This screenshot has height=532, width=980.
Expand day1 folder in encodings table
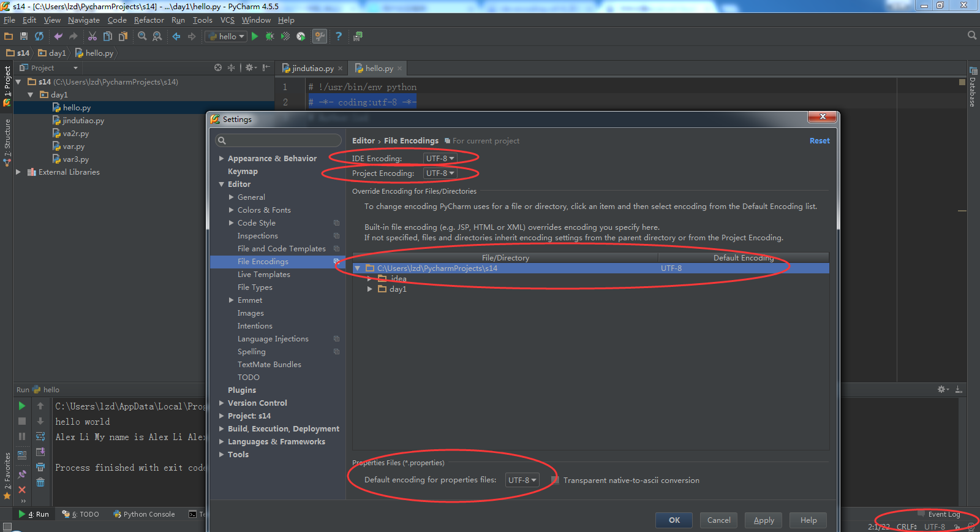coord(369,289)
